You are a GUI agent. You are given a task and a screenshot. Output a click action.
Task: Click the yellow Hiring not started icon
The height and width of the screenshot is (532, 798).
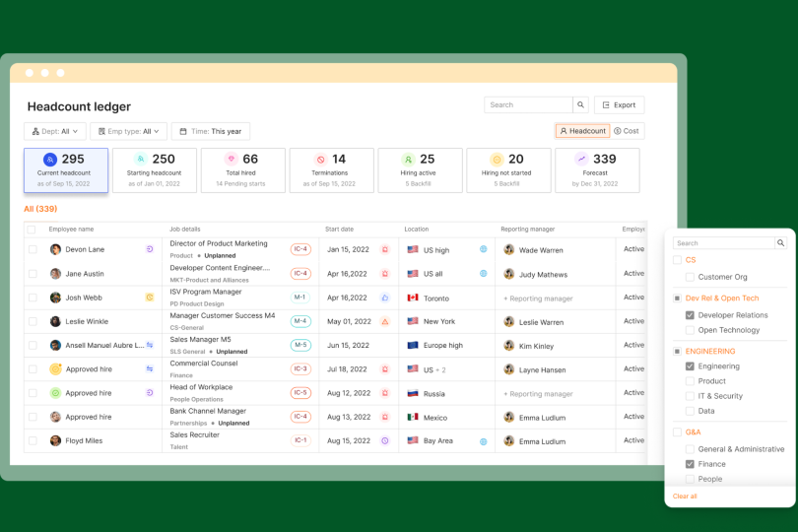click(x=497, y=160)
